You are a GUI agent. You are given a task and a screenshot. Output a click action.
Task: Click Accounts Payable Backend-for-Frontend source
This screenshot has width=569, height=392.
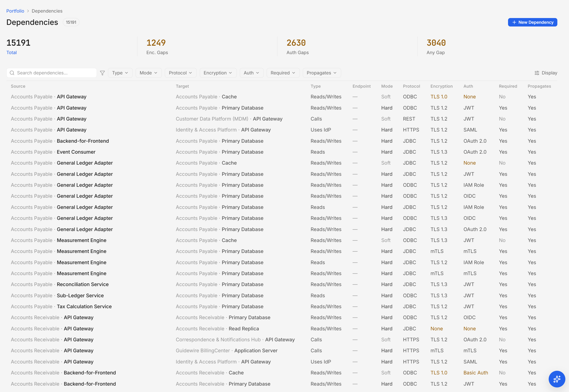[60, 141]
